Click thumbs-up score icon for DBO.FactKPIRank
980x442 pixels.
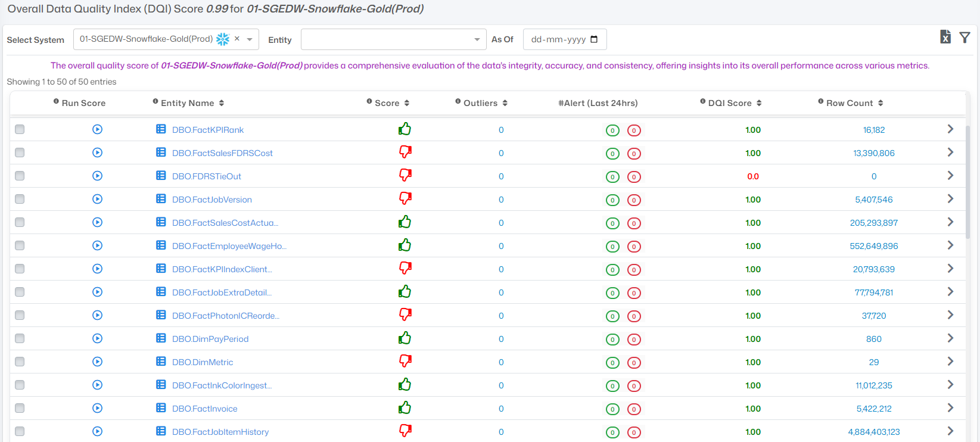(x=405, y=129)
